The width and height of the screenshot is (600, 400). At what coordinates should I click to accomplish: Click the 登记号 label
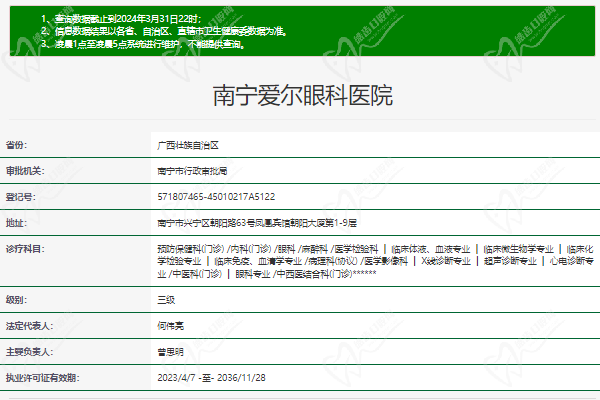pos(20,197)
